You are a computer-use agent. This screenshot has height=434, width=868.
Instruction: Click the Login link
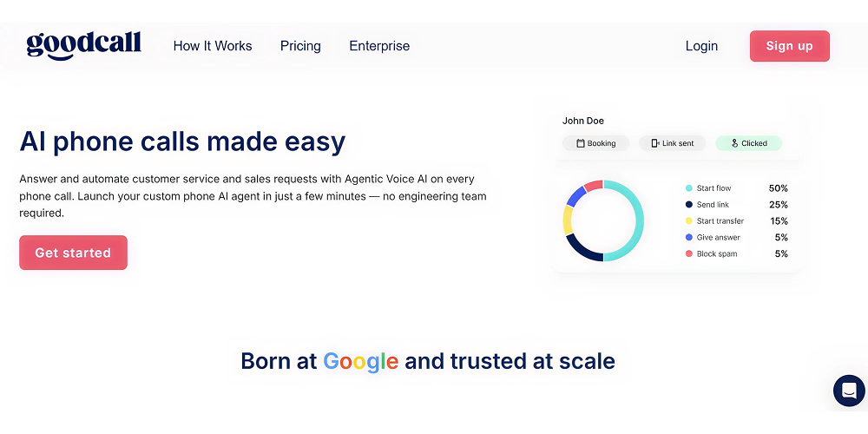(701, 46)
